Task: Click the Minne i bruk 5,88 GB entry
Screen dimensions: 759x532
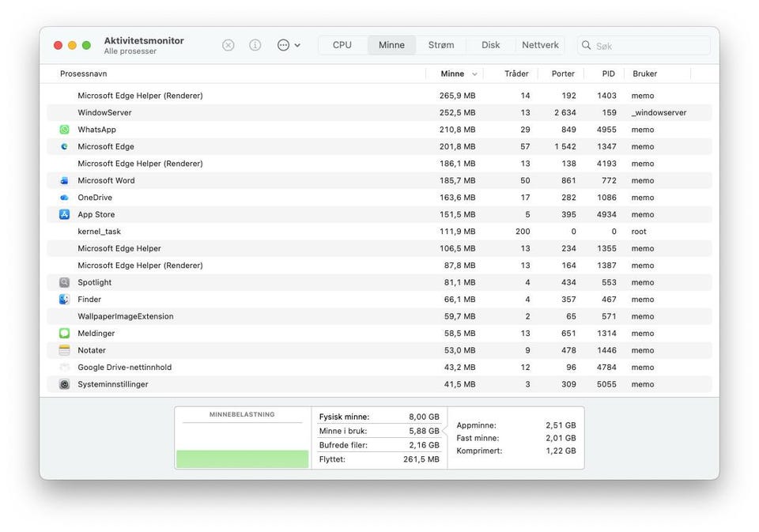Action: (379, 431)
